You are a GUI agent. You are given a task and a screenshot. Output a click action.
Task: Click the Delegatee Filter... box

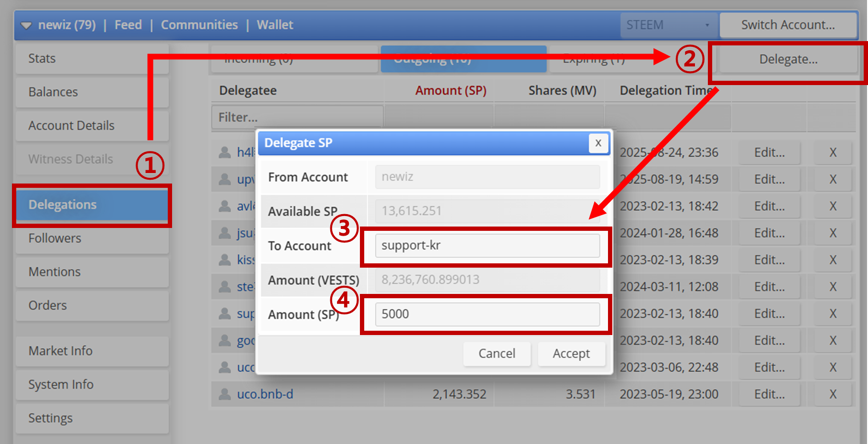[x=297, y=117]
